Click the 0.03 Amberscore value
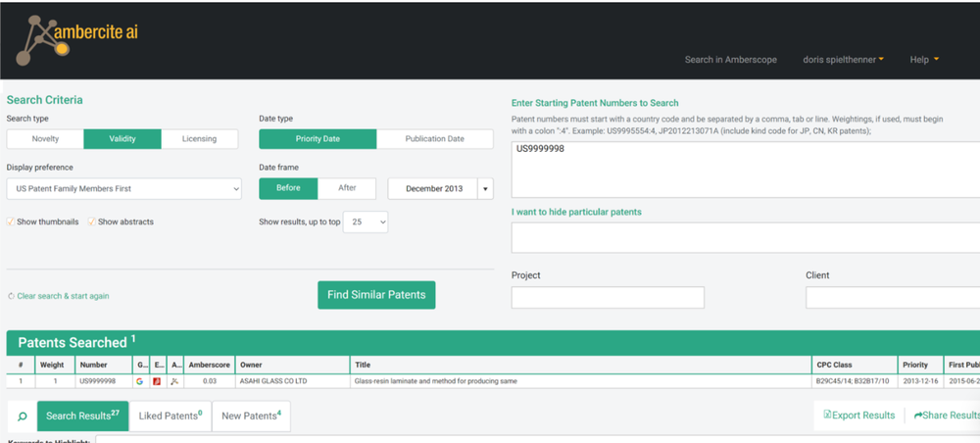The height and width of the screenshot is (443, 980). [x=209, y=381]
